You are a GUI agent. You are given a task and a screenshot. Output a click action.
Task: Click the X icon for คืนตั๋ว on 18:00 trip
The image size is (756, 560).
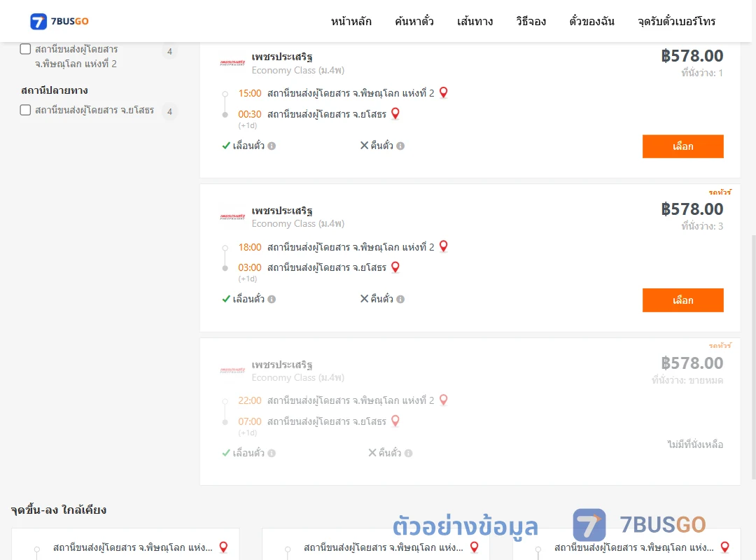click(x=365, y=299)
